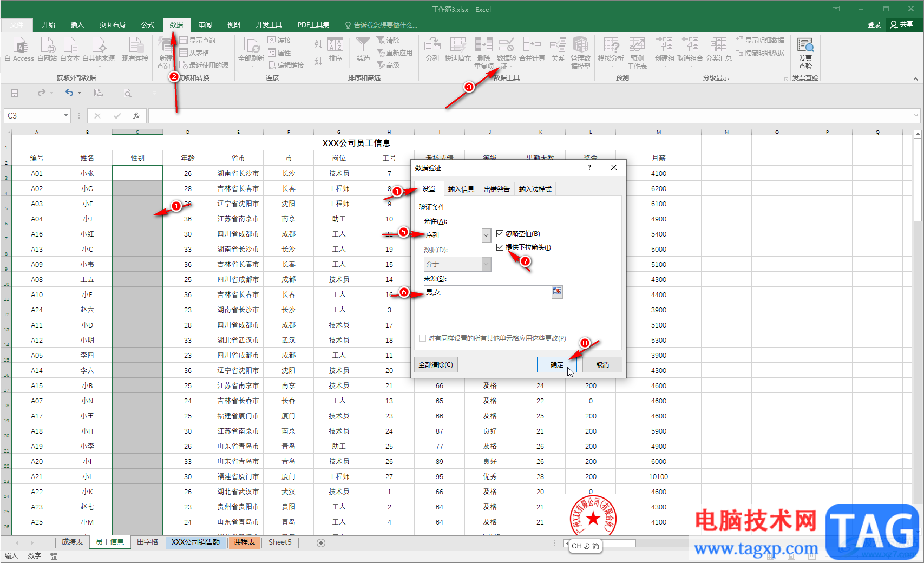Sort ascending A to Z icon
Screen dimensions: 924x563
pos(318,44)
